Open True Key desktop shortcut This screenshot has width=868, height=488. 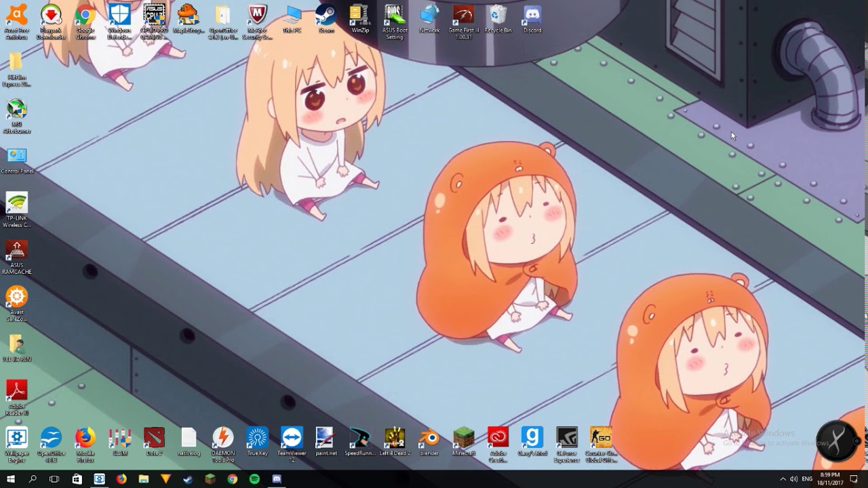coord(257,442)
